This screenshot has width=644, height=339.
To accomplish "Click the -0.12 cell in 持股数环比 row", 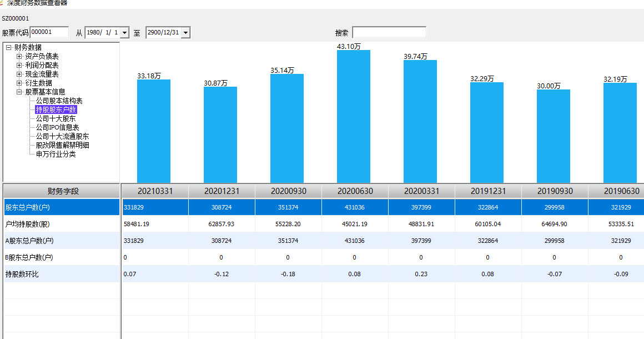I will coord(222,274).
